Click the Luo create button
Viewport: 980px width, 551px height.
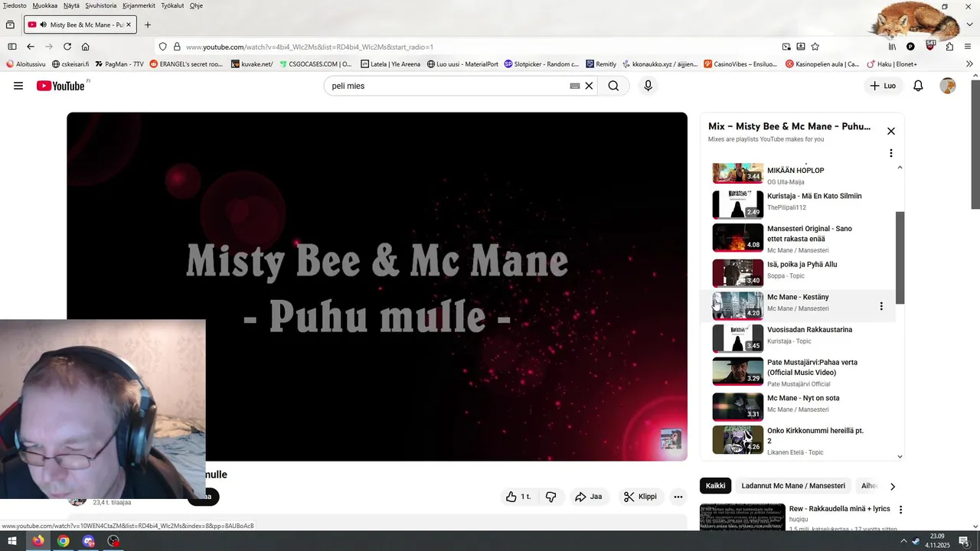883,86
